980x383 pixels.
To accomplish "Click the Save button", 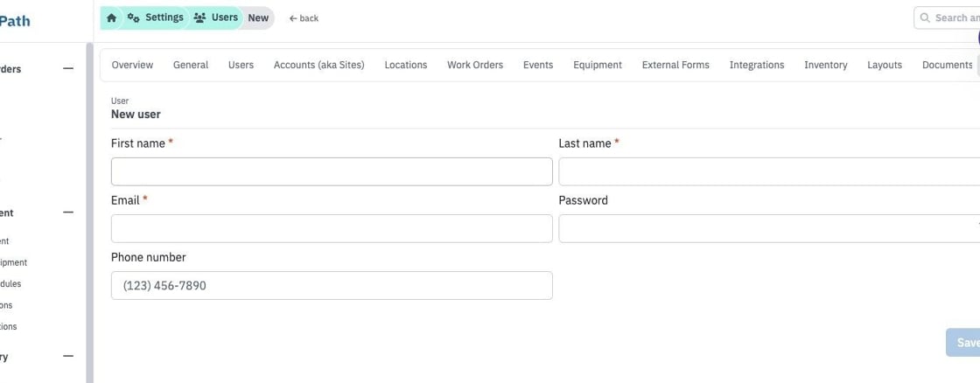I will (963, 343).
